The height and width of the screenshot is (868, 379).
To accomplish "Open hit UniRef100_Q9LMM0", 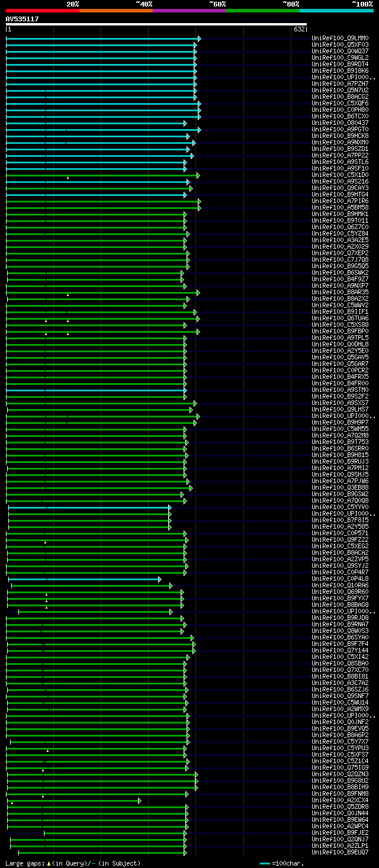I will [340, 38].
